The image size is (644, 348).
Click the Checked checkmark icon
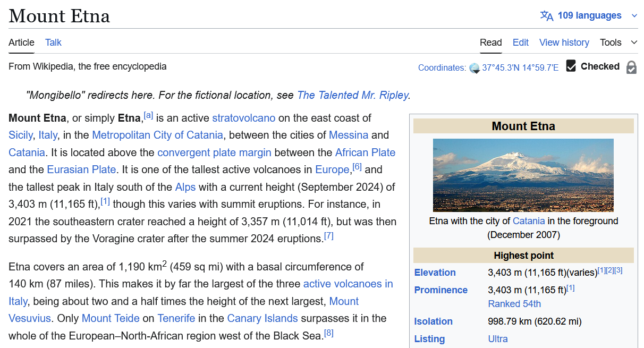click(x=571, y=66)
